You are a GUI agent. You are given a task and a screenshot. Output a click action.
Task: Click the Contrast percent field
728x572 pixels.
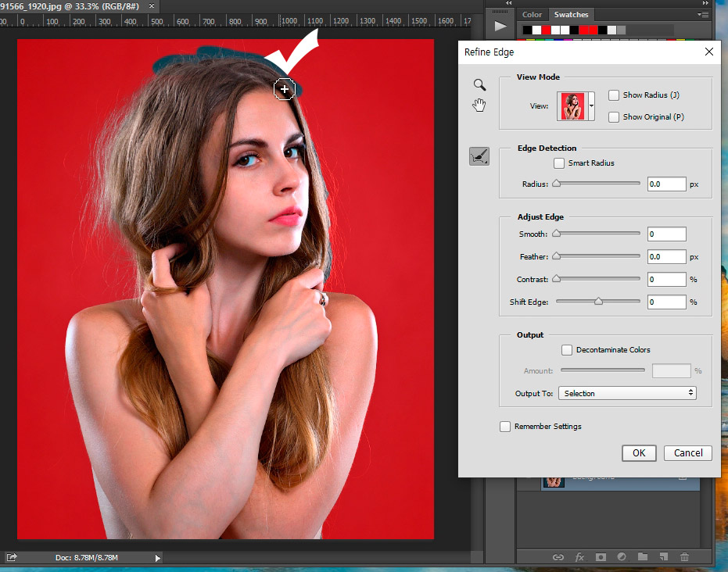coord(667,279)
